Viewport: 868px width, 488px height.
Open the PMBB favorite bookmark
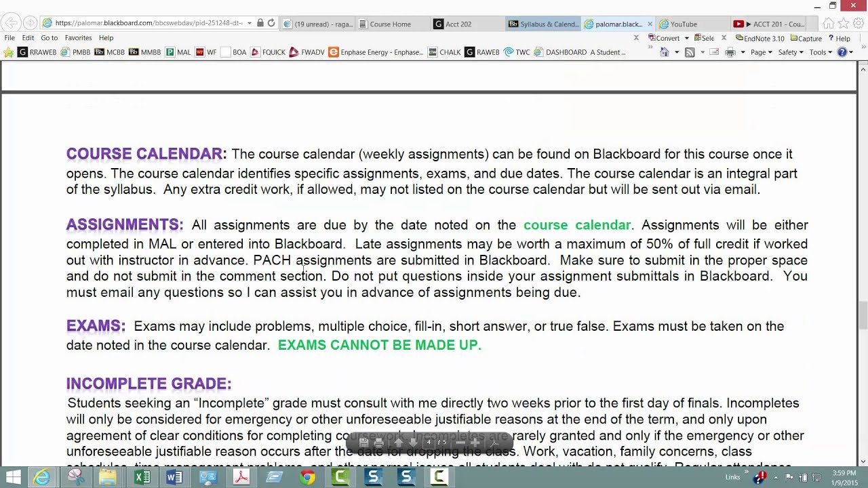pyautogui.click(x=75, y=52)
